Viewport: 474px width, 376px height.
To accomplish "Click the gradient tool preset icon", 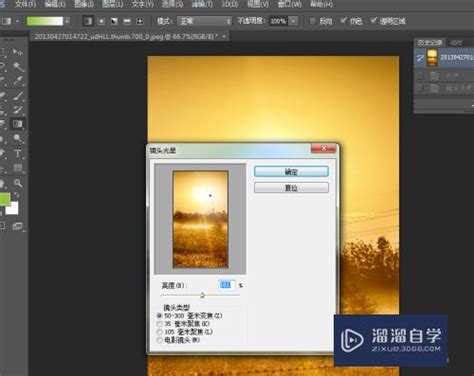I will click(7, 21).
